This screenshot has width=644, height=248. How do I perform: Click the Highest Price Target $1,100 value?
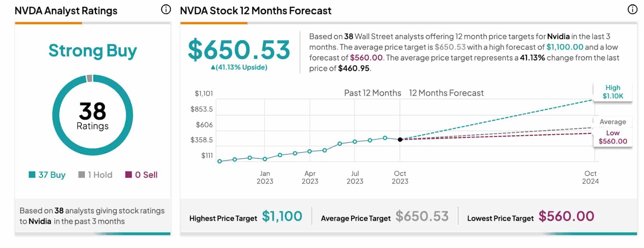282,217
